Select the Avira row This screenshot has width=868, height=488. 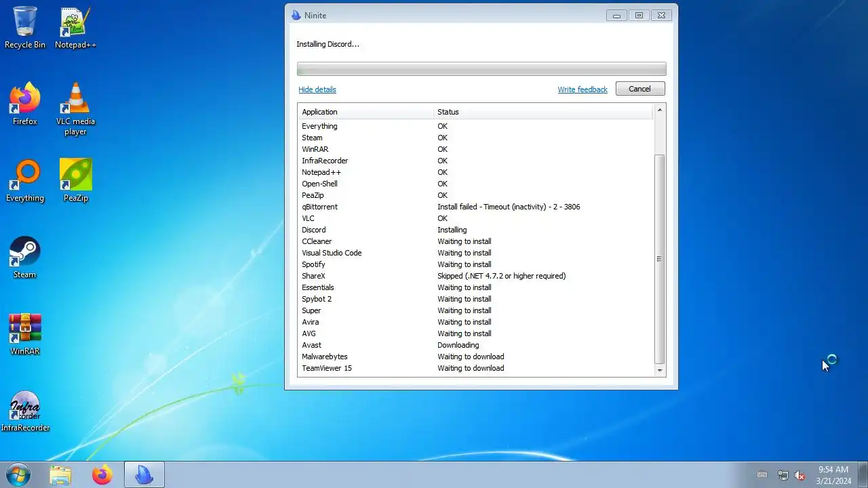click(475, 322)
